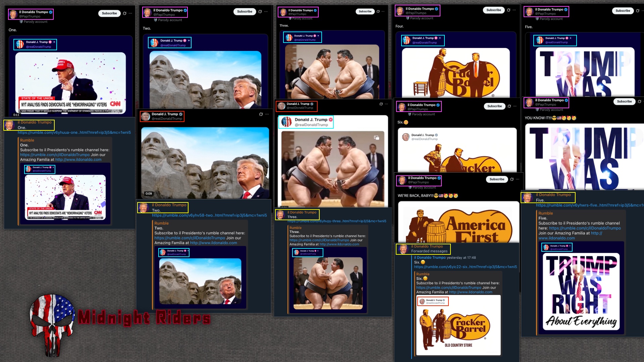This screenshot has height=362, width=644.
Task: Open the rumble.com v6yhv58-two link
Action: (209, 215)
